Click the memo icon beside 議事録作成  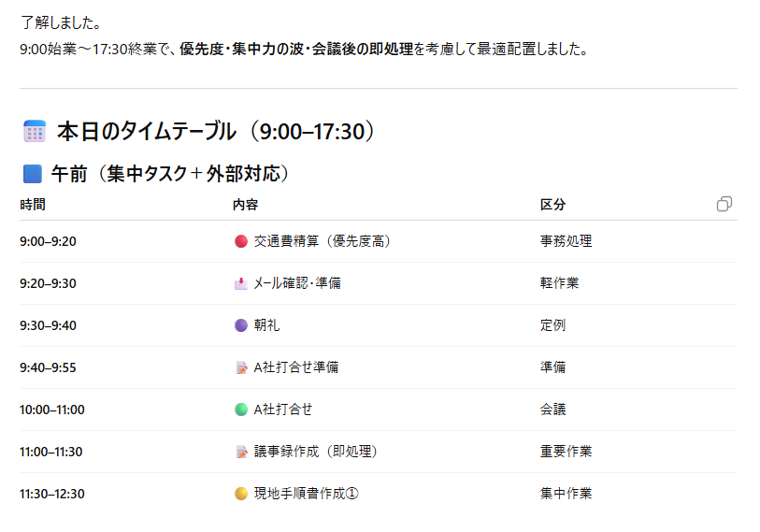(241, 452)
